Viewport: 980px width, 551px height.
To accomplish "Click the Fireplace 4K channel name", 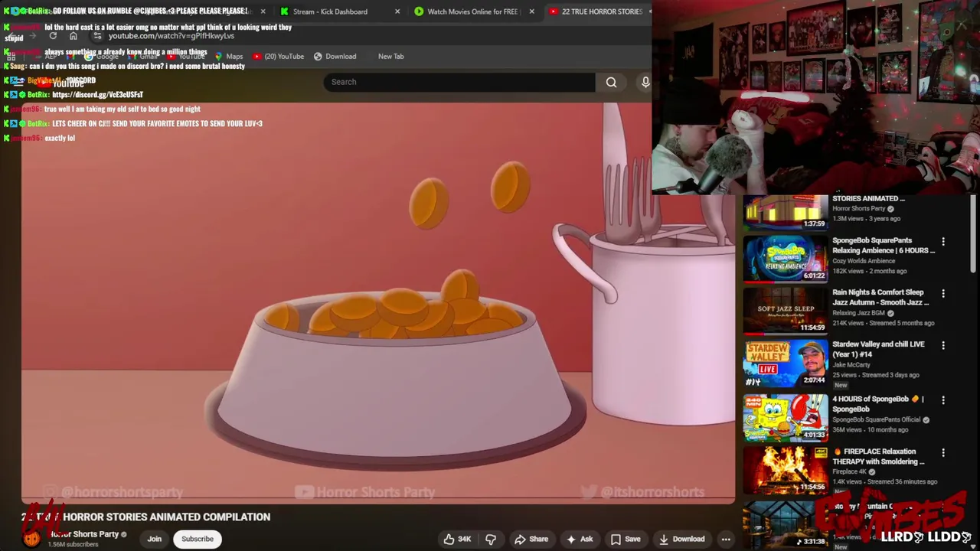I will [850, 471].
